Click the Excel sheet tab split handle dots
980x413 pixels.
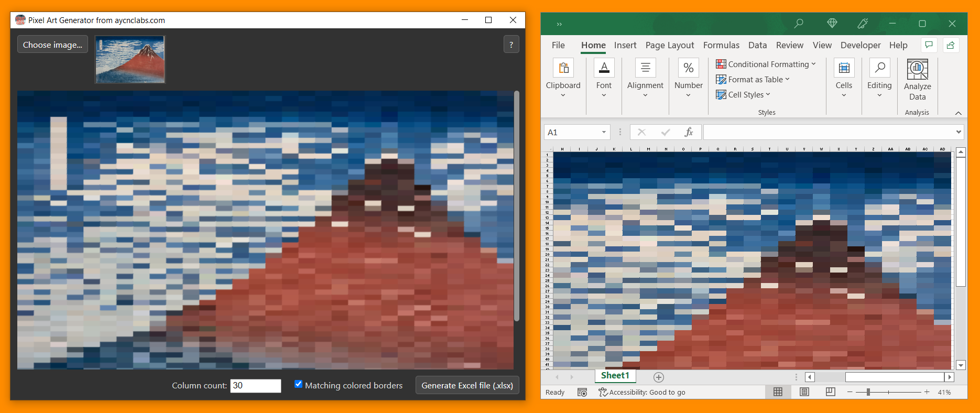796,377
